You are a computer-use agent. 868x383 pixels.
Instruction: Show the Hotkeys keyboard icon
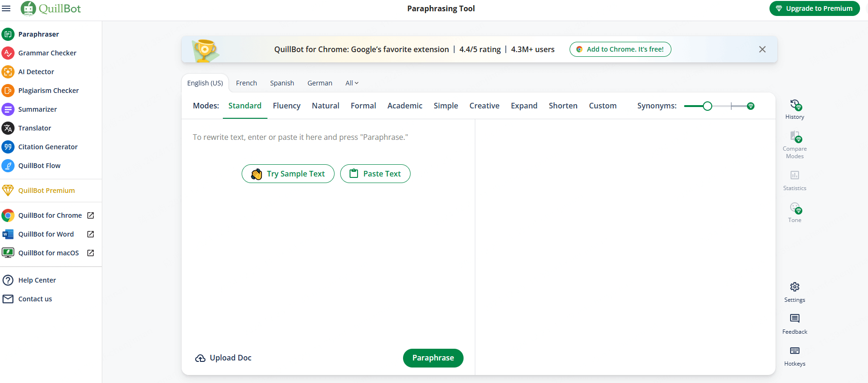point(795,351)
